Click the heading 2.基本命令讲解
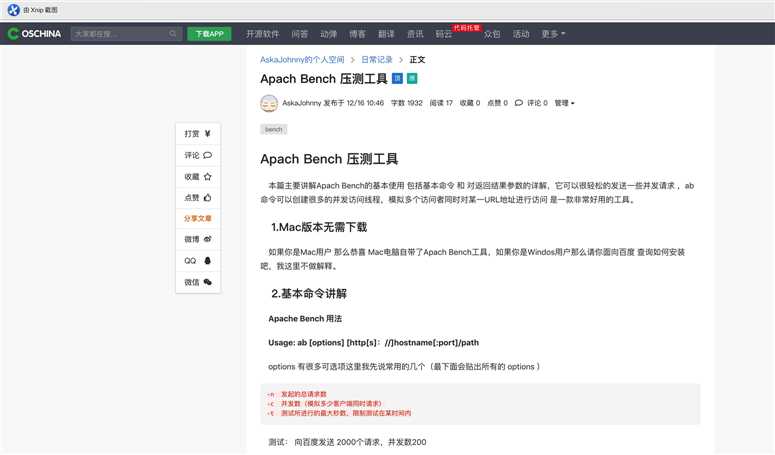 tap(309, 293)
